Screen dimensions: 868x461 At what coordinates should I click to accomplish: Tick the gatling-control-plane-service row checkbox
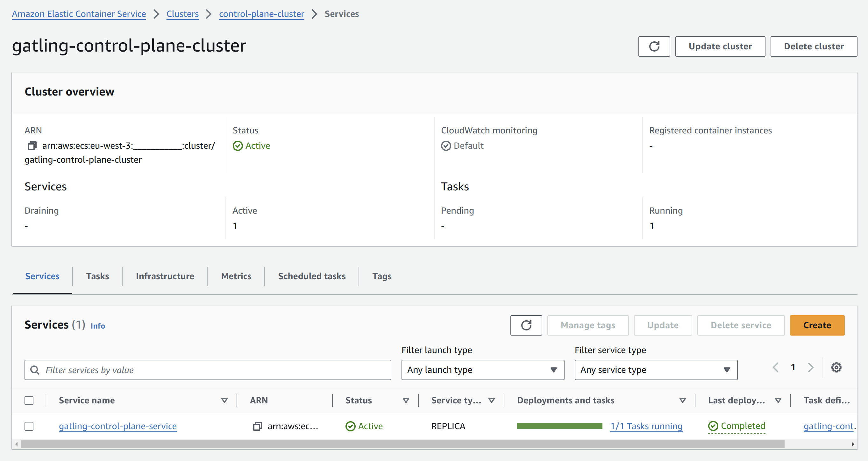tap(29, 426)
